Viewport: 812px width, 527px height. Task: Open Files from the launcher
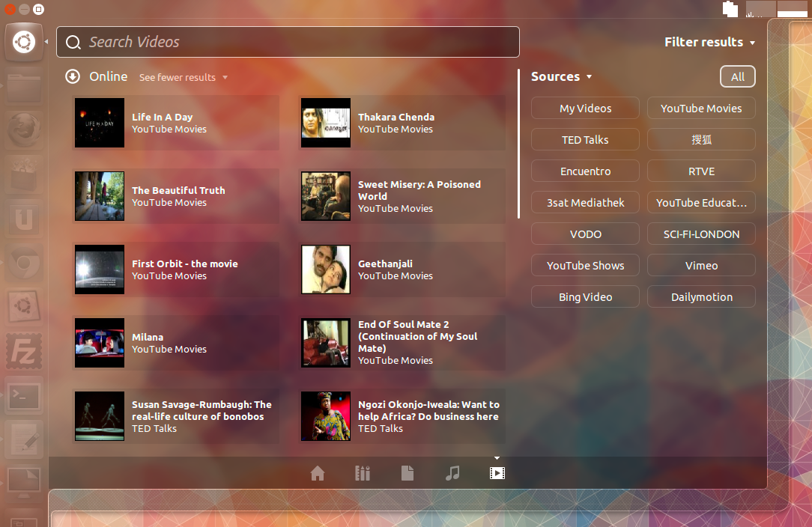click(x=24, y=87)
